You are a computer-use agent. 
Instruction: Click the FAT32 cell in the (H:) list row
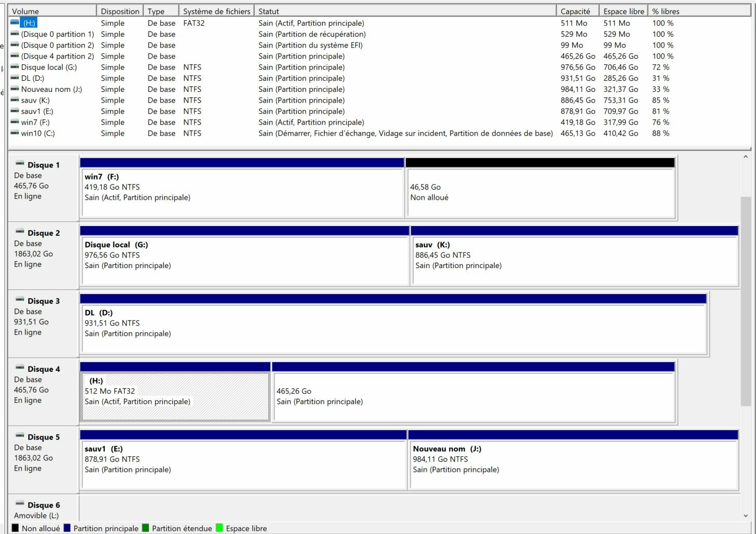(x=194, y=23)
